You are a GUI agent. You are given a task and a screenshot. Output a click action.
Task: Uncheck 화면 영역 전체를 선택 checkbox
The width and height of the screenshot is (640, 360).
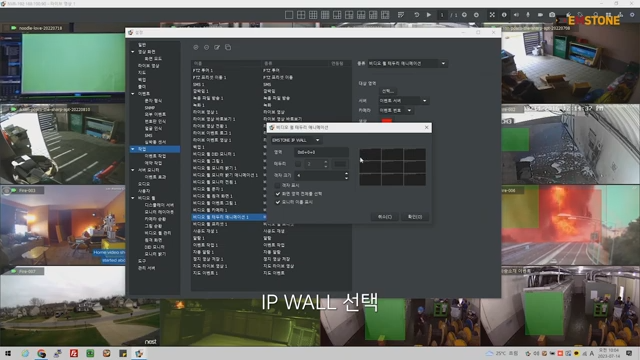pyautogui.click(x=278, y=194)
